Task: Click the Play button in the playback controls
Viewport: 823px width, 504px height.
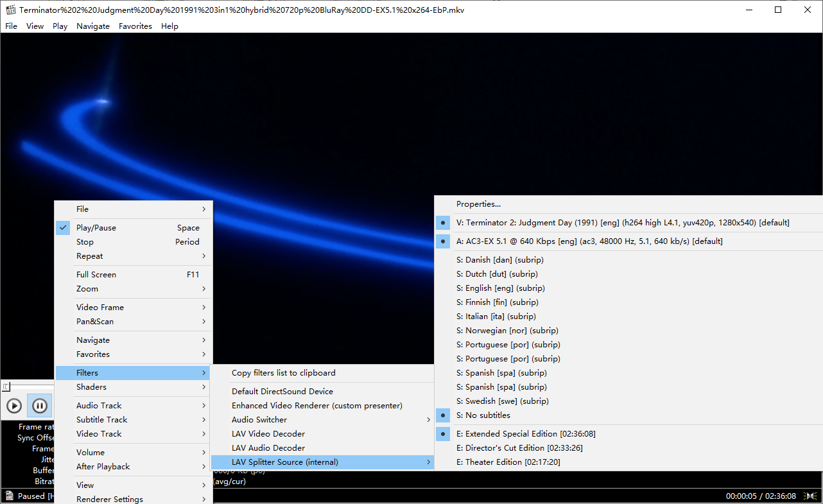Action: click(14, 406)
